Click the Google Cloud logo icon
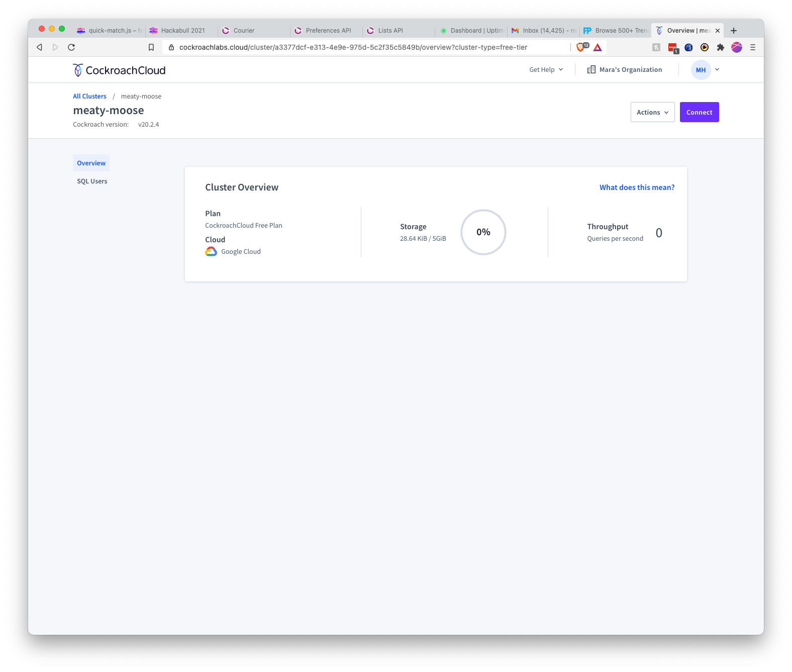This screenshot has width=792, height=672. 211,251
